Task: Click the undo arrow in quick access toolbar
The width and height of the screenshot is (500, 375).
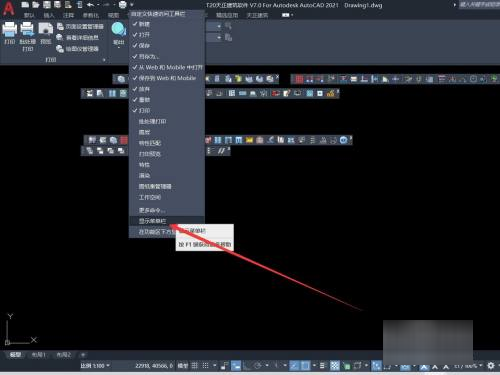Action: click(x=91, y=5)
